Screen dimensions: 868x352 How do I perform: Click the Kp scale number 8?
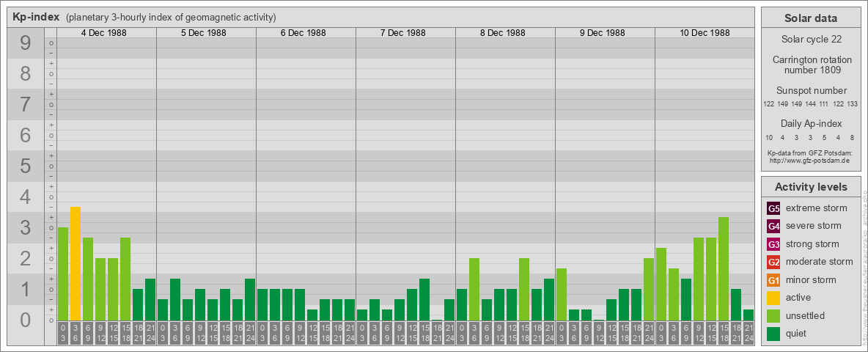click(x=25, y=73)
